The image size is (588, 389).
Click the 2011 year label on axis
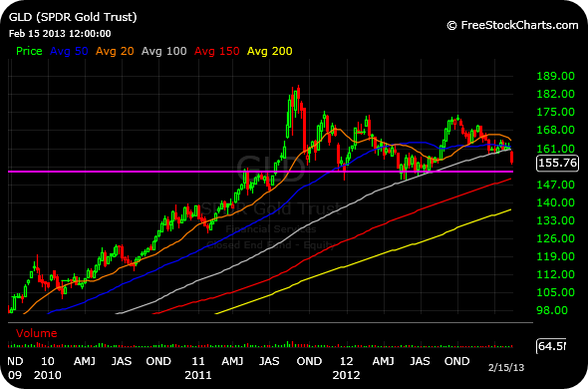[x=198, y=375]
